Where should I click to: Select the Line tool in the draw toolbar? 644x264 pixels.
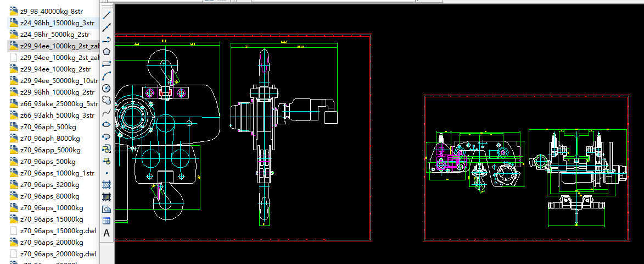107,15
